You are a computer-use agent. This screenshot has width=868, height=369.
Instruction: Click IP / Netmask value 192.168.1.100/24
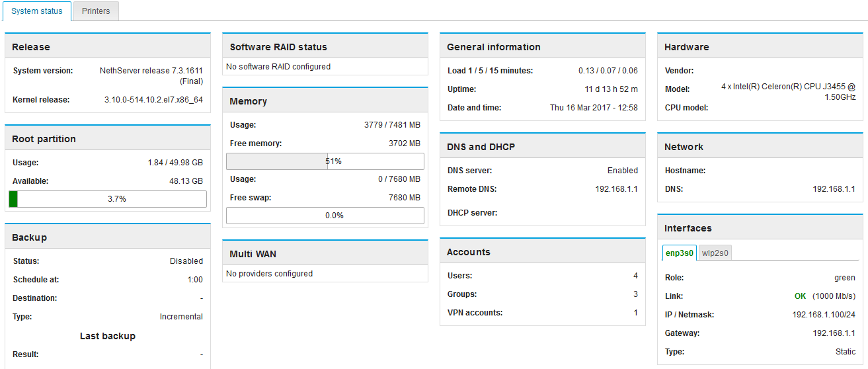pos(824,315)
